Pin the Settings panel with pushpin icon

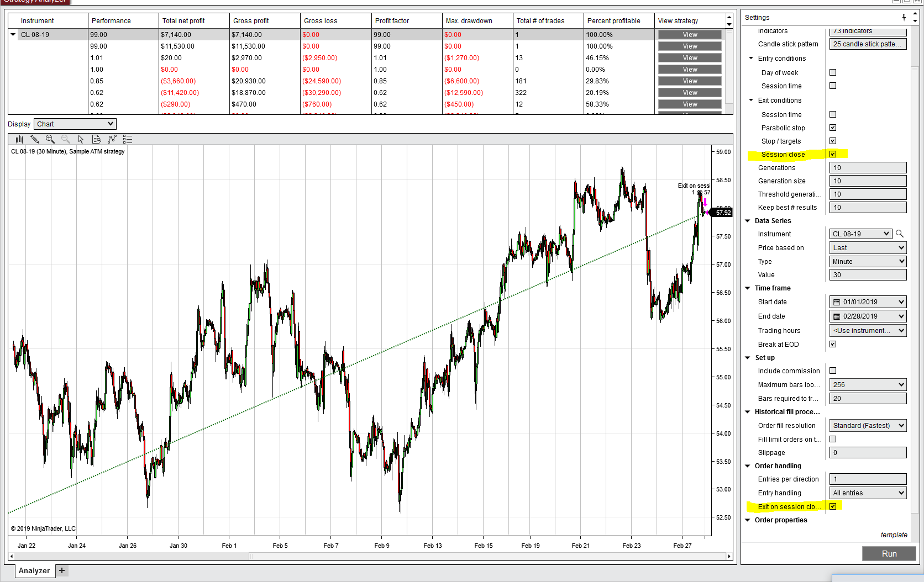click(x=904, y=17)
